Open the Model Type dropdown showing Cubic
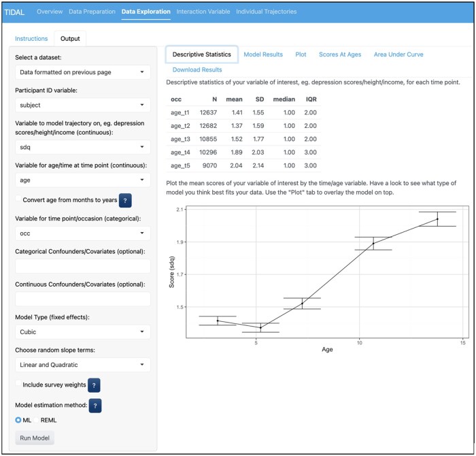 pyautogui.click(x=82, y=332)
